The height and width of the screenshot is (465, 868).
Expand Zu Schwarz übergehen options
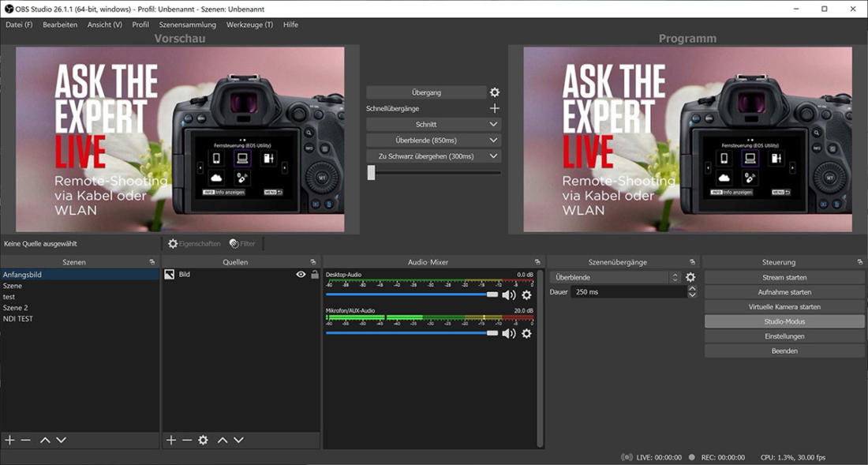click(493, 156)
